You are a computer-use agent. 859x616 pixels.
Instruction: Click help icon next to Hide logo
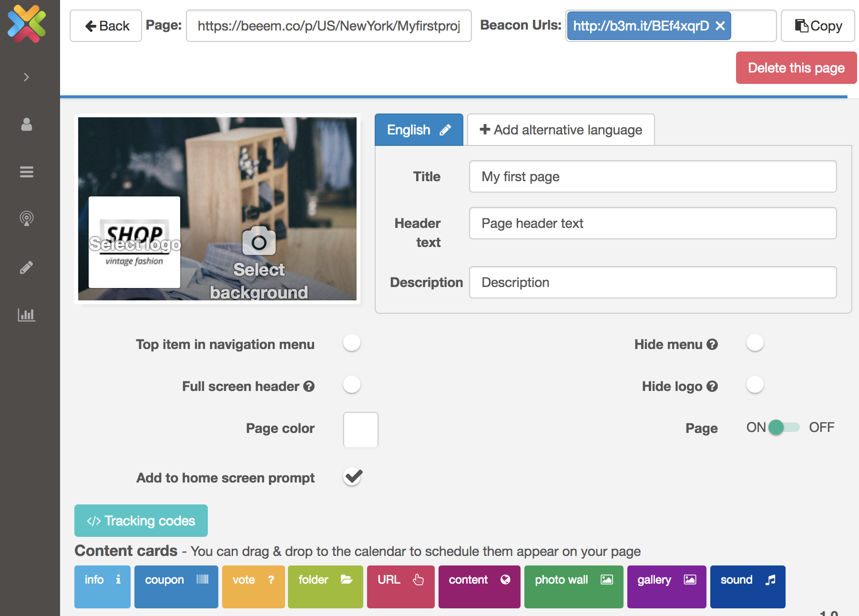712,386
